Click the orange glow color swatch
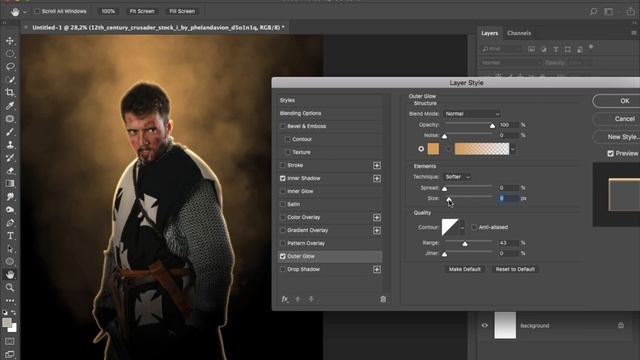This screenshot has height=360, width=640. pyautogui.click(x=433, y=149)
